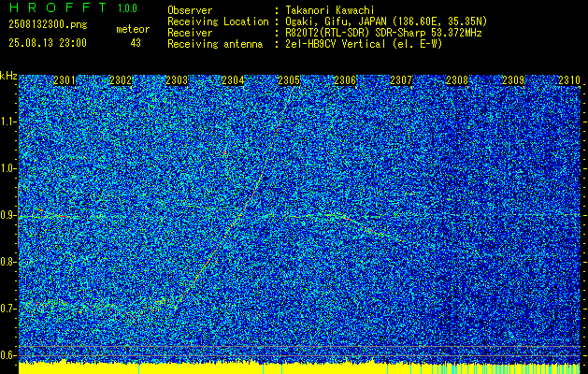This screenshot has width=588, height=374.
Task: Click the Receiver label
Action: [x=190, y=33]
